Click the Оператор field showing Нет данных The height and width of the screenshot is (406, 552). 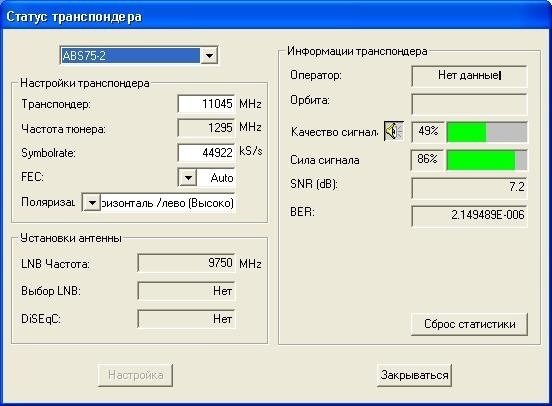(x=469, y=76)
